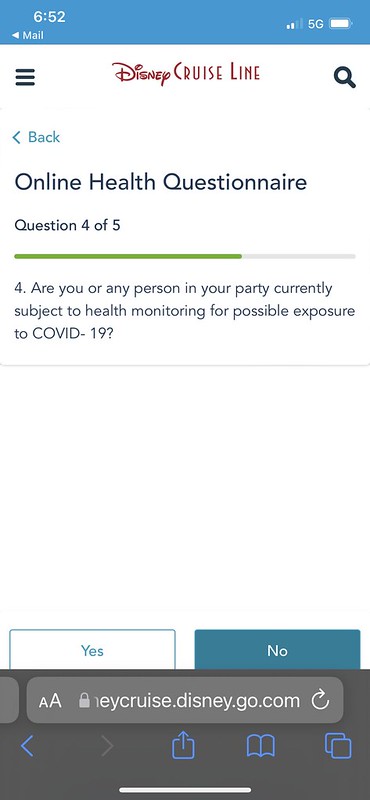Open the Safari bookmarks book icon
The image size is (370, 800).
[x=260, y=746]
